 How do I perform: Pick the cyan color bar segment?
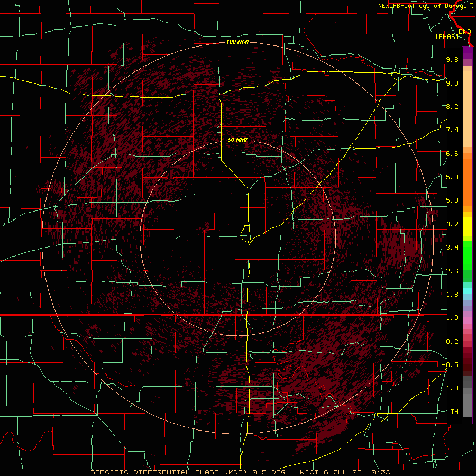tap(467, 291)
